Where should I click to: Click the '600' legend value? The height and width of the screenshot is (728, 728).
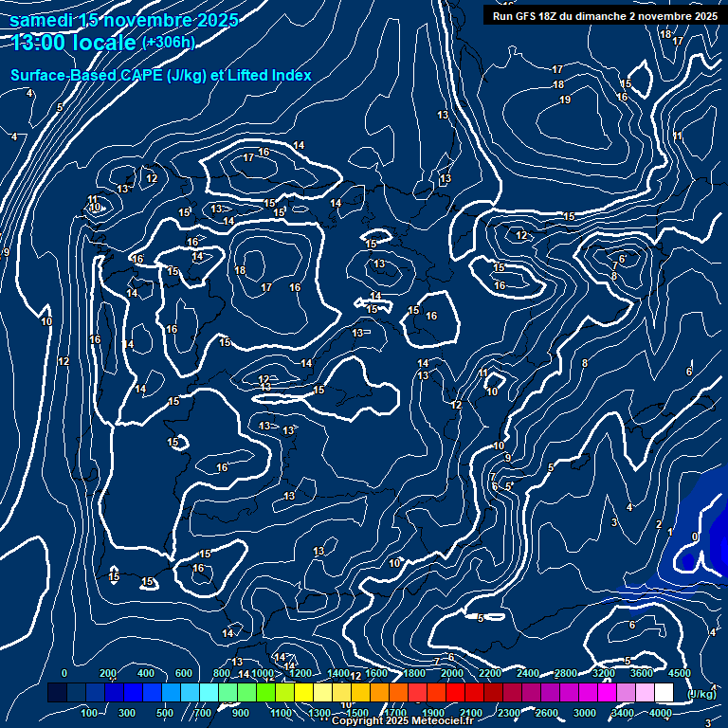point(183,673)
